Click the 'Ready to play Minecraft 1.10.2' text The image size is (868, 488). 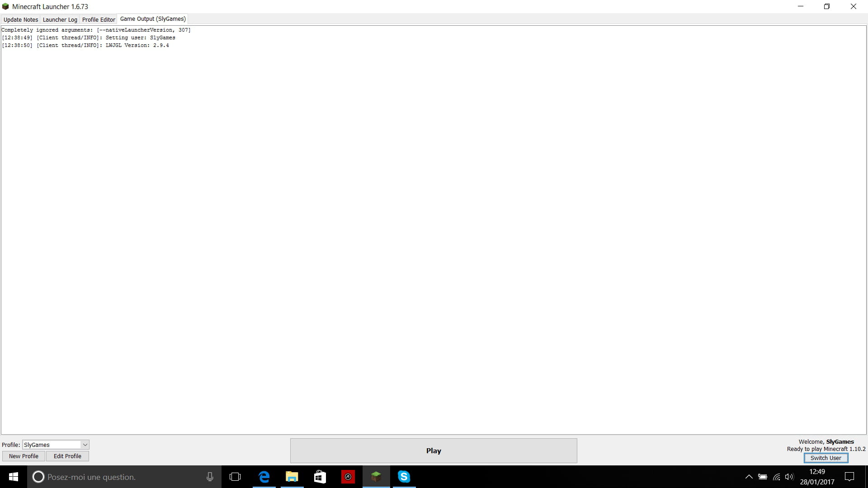coord(826,449)
